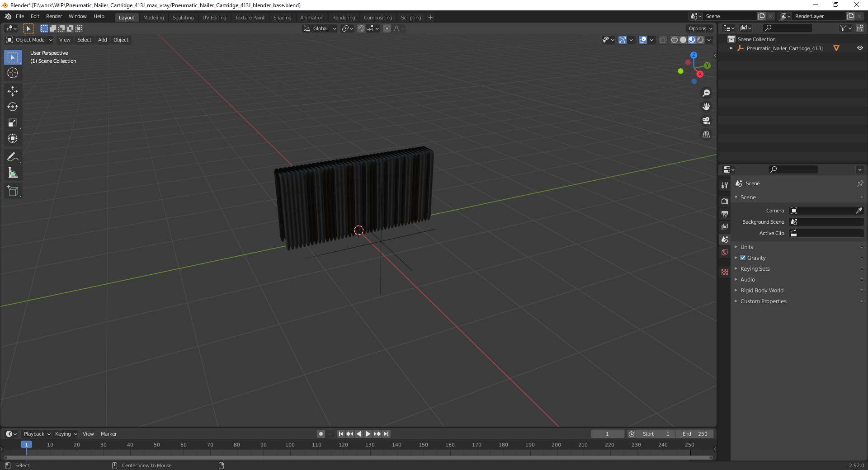Open the Object Mode dropdown
Screen dimensions: 868x470
tap(29, 40)
